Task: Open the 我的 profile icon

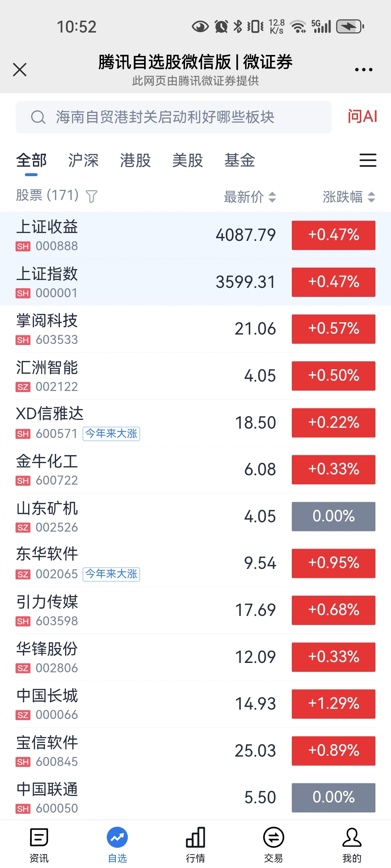Action: [352, 837]
